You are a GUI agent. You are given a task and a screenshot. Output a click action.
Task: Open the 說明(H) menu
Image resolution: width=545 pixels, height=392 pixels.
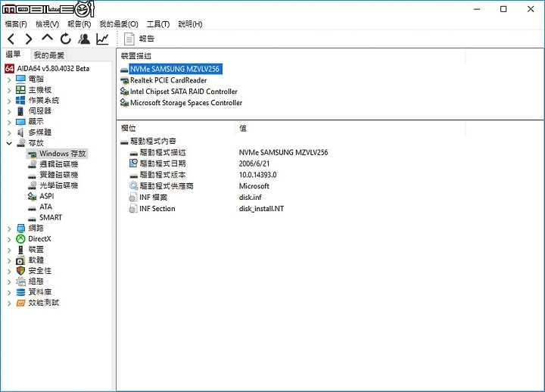[190, 24]
